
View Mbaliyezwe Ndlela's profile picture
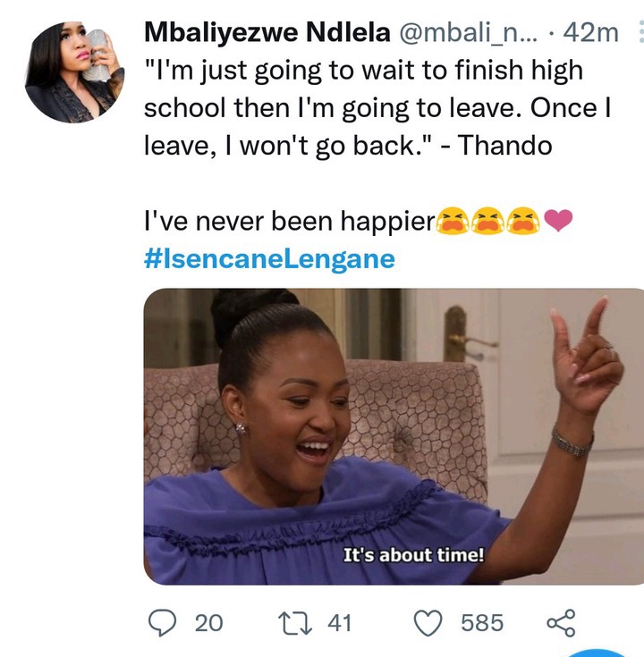74,72
